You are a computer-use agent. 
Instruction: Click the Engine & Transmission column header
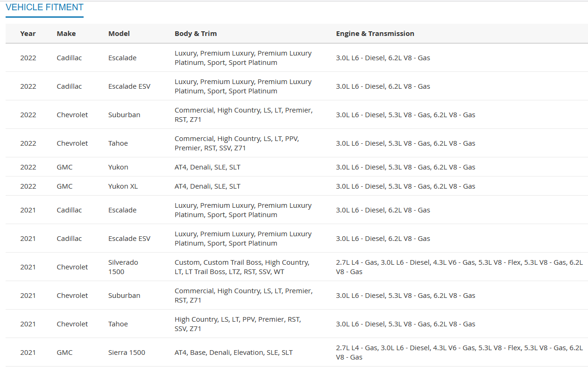click(x=375, y=34)
